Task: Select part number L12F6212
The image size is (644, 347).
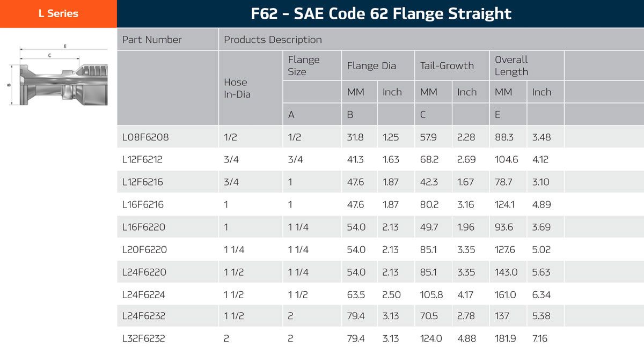Action: coord(142,160)
